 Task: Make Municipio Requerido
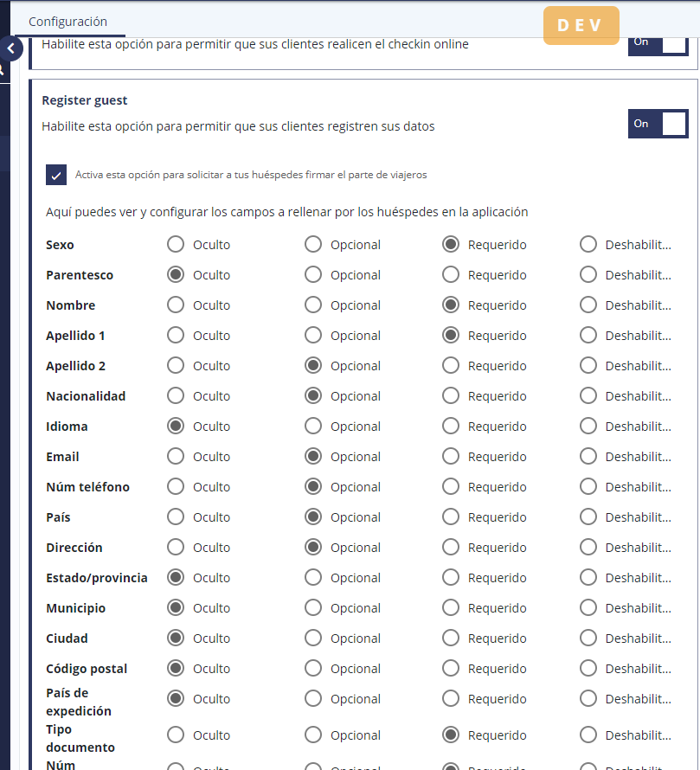(x=451, y=608)
